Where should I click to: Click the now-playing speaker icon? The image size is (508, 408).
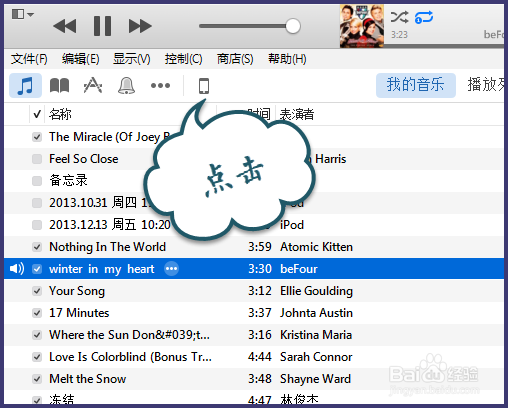(x=17, y=268)
